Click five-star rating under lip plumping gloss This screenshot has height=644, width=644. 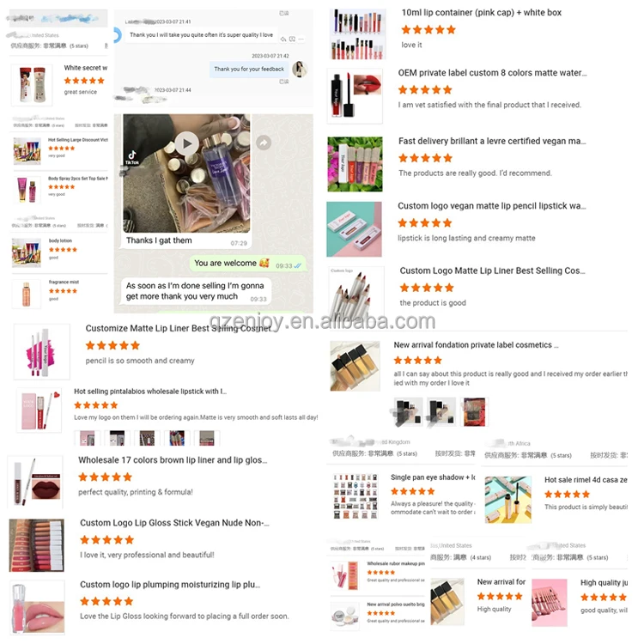[106, 601]
